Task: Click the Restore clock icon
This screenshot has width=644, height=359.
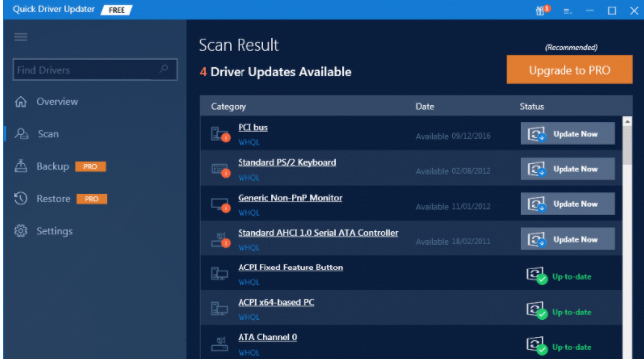Action: tap(21, 199)
